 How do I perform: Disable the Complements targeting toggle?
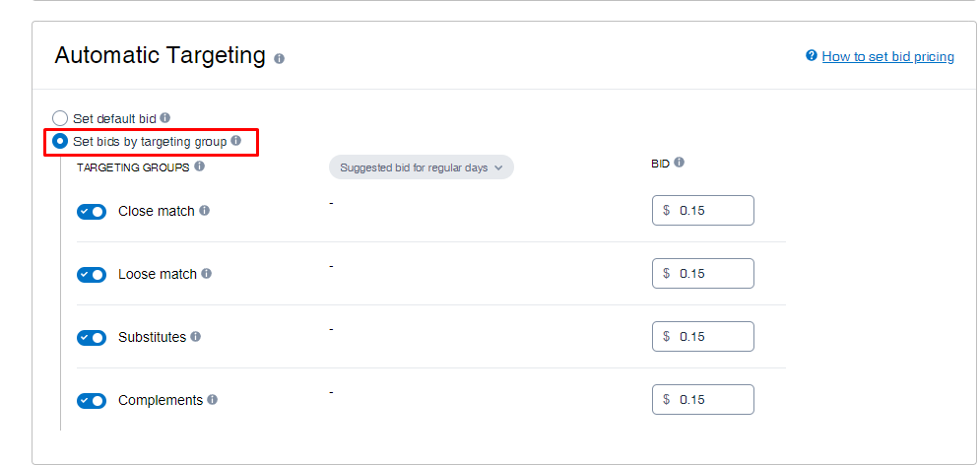(92, 400)
